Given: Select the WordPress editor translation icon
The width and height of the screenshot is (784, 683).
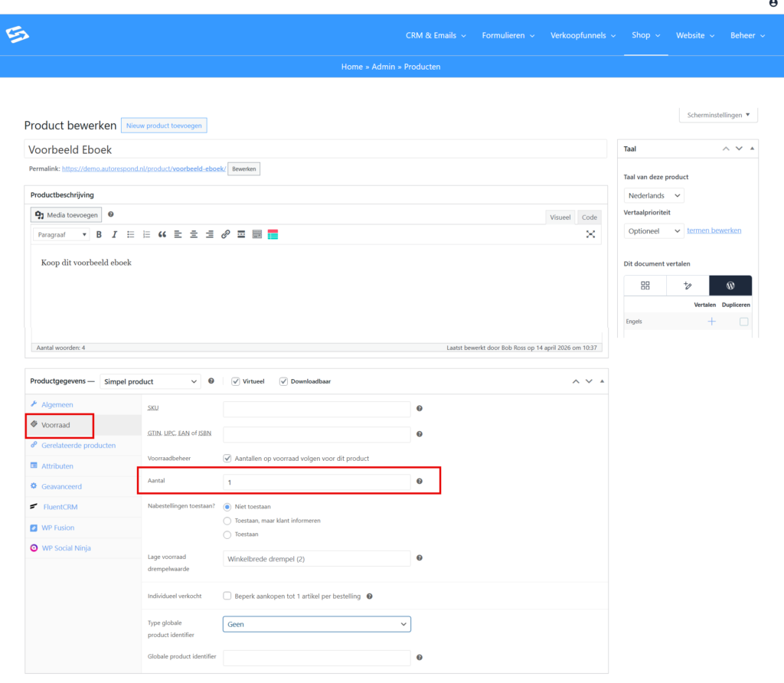Looking at the screenshot, I should click(730, 286).
